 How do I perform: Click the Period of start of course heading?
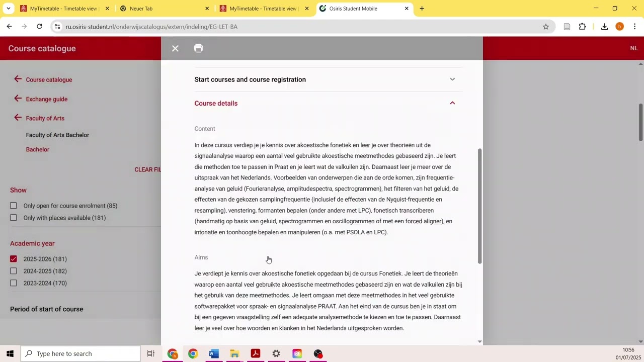tap(47, 309)
